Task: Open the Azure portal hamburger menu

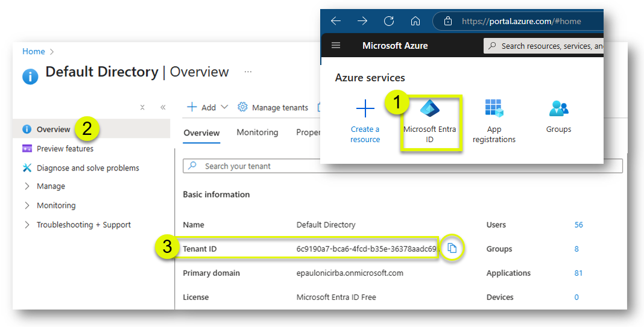Action: (336, 45)
